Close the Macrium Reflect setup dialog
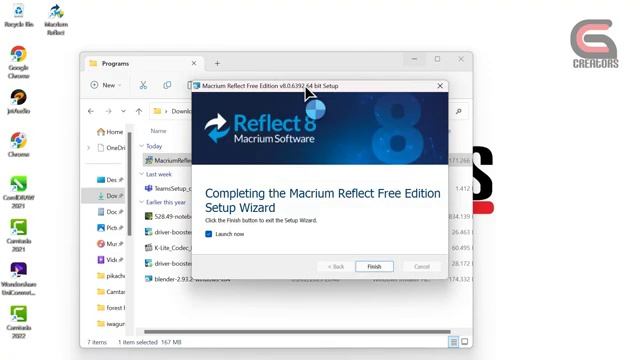 pyautogui.click(x=440, y=86)
